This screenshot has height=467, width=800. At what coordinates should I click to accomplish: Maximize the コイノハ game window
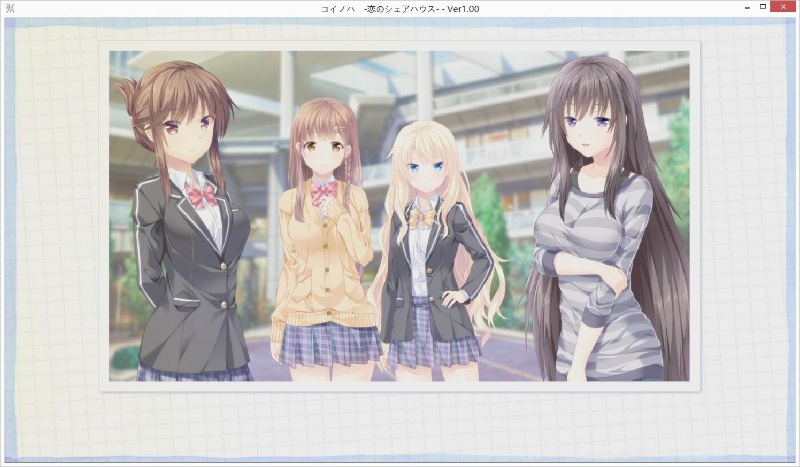(x=764, y=7)
